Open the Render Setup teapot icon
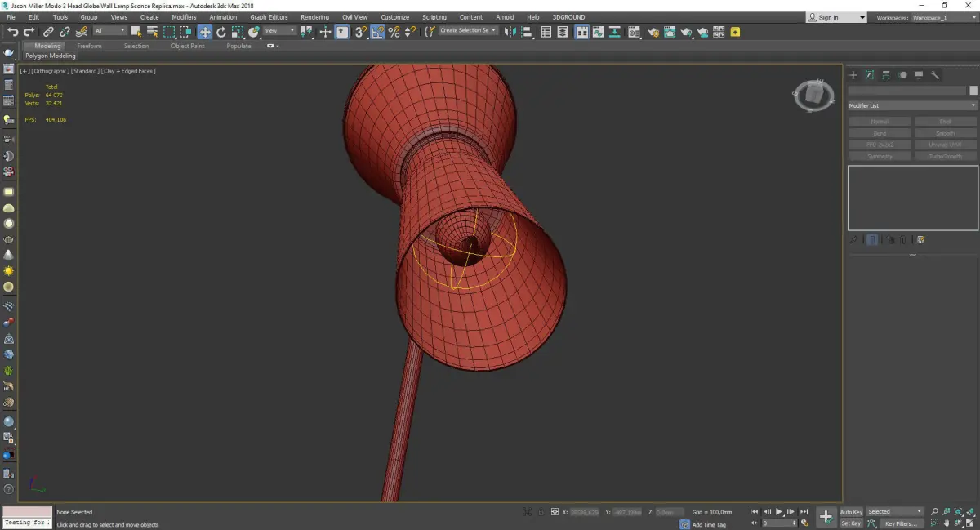This screenshot has width=980, height=530. [653, 32]
